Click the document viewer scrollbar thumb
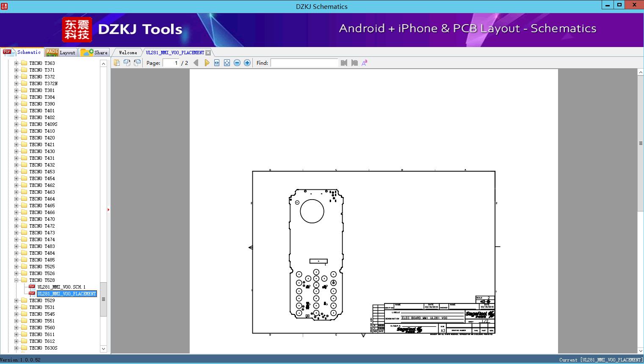 click(x=641, y=143)
